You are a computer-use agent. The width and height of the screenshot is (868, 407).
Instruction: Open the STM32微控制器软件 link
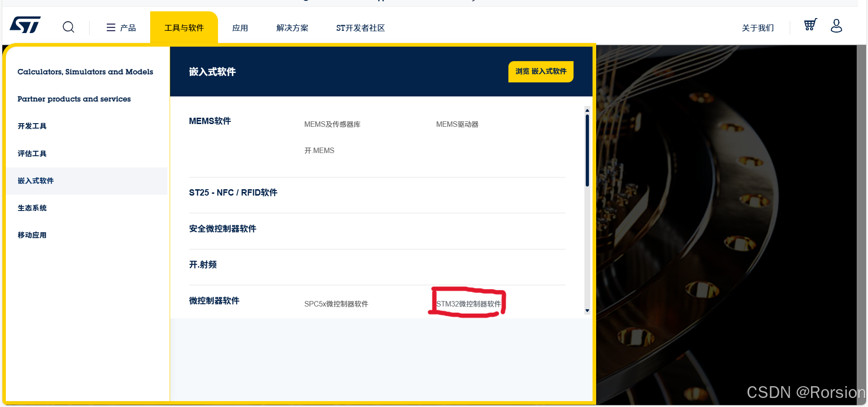click(469, 304)
